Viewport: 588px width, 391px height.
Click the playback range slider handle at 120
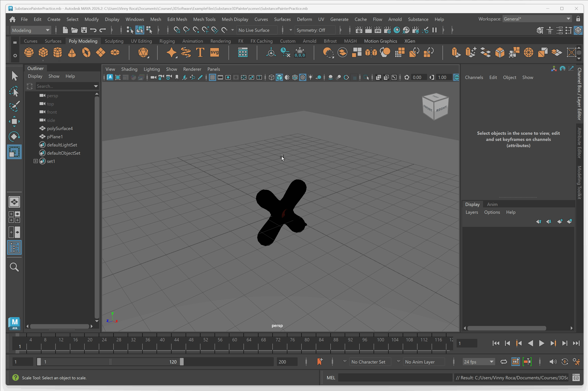coord(182,362)
